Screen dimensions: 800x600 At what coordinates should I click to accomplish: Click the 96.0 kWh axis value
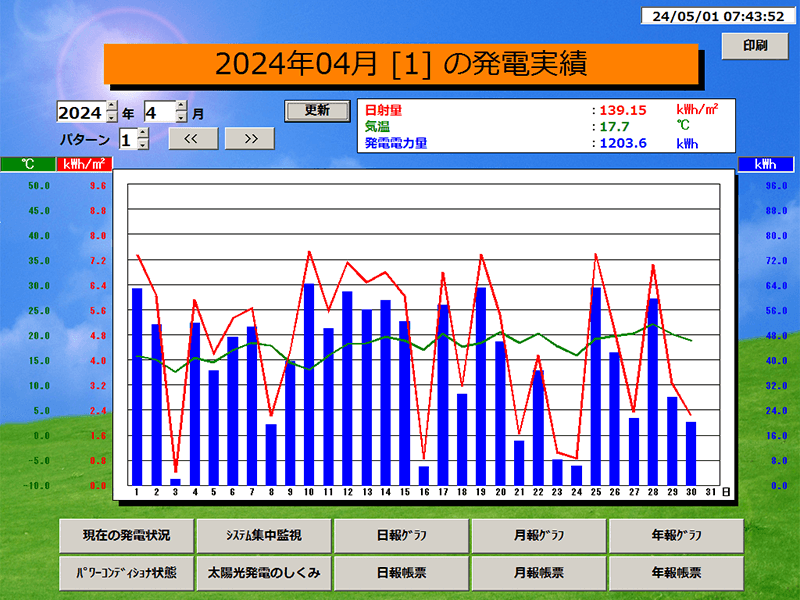point(776,186)
